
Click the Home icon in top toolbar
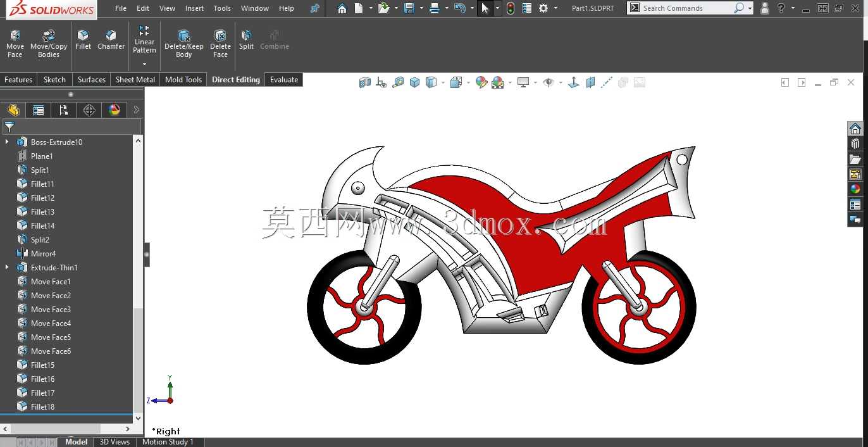click(342, 8)
